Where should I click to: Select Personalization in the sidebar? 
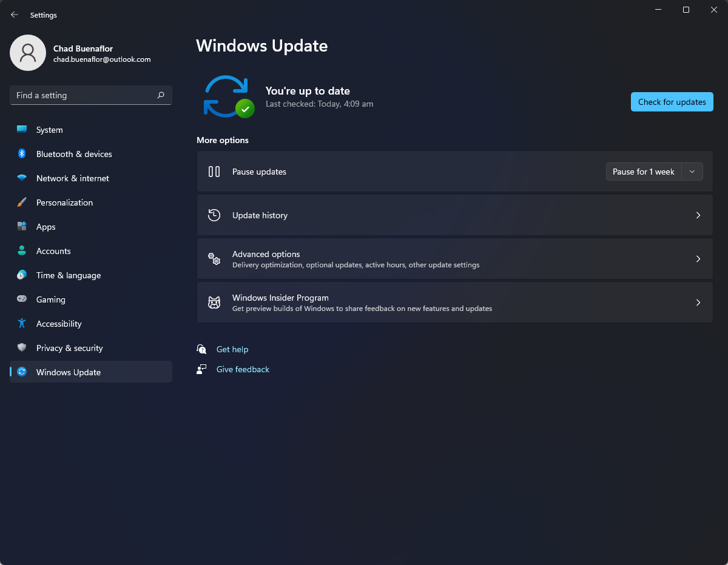click(x=91, y=202)
